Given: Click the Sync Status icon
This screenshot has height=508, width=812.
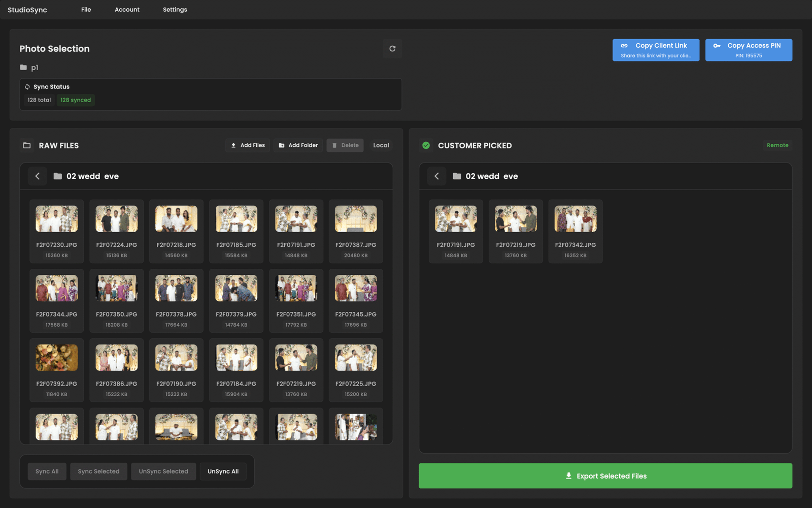Looking at the screenshot, I should (27, 87).
